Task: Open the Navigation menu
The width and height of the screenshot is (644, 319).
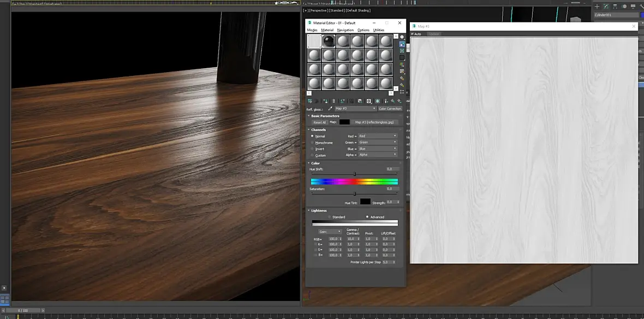Action: point(345,30)
